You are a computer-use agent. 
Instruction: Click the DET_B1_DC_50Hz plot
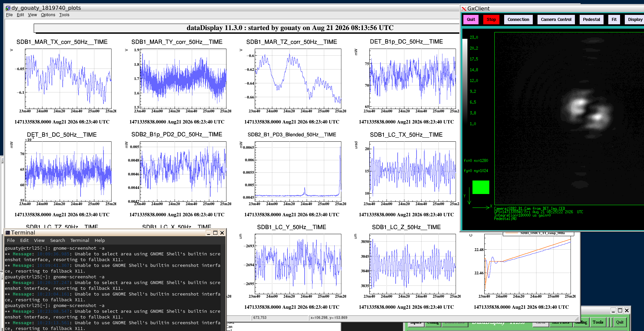tap(68, 171)
